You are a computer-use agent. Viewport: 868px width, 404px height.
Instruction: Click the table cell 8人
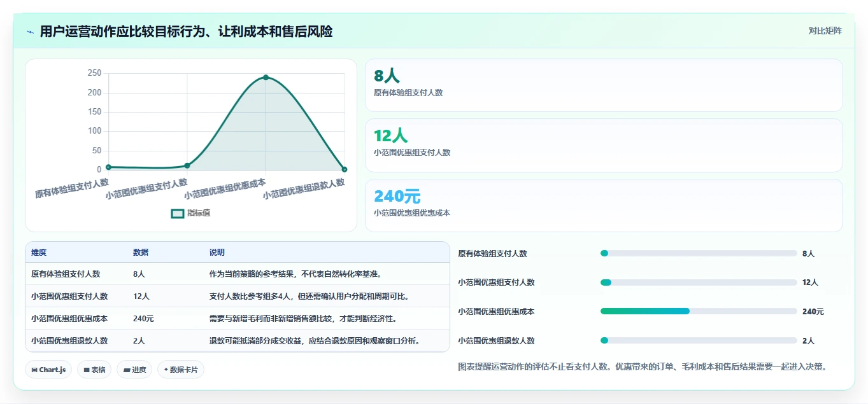(x=139, y=274)
